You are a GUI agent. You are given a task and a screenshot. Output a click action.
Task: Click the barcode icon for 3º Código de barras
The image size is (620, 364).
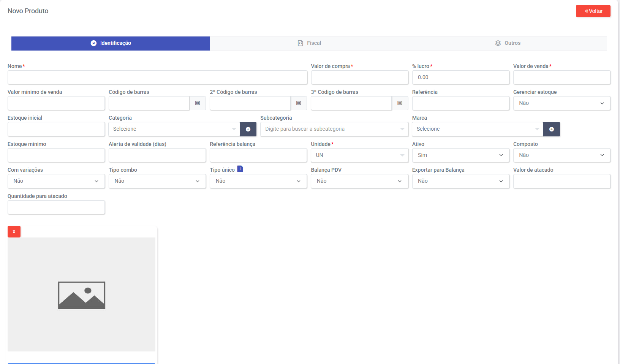coord(400,103)
